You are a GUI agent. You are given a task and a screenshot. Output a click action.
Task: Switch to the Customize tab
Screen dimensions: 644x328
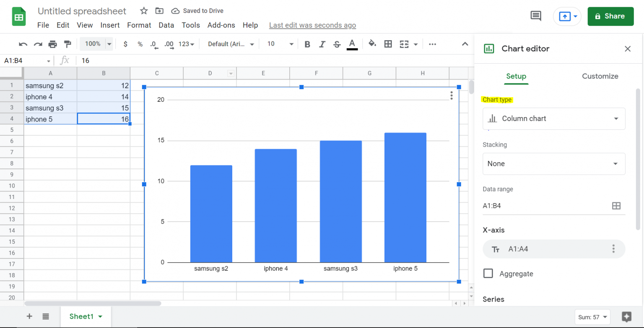point(600,76)
